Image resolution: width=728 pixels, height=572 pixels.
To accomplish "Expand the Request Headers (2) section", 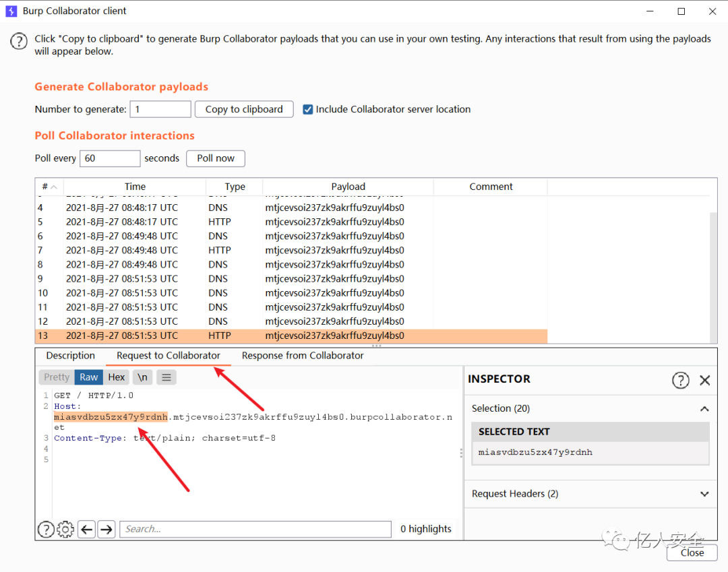I will tap(704, 494).
